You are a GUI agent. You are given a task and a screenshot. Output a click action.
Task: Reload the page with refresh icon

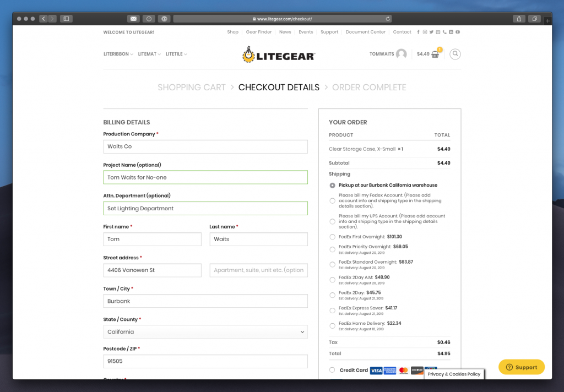pos(388,19)
